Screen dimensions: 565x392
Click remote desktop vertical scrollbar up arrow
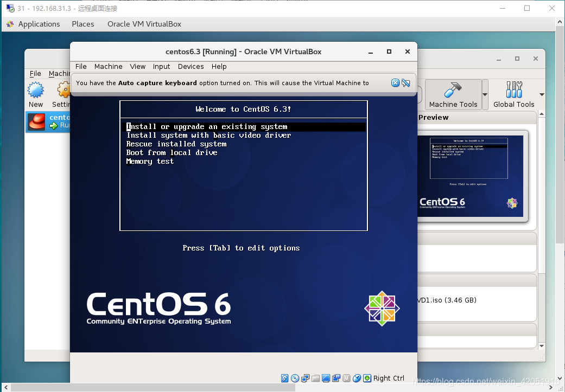560,22
